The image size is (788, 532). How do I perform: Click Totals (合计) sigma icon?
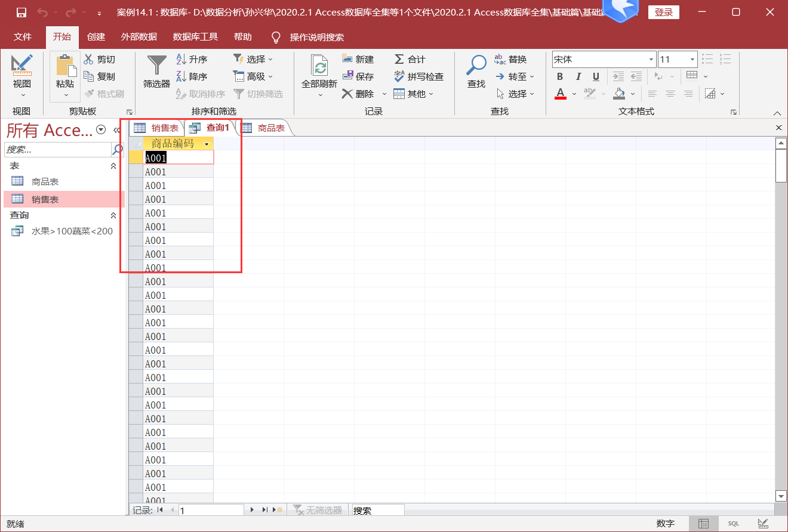coord(399,59)
